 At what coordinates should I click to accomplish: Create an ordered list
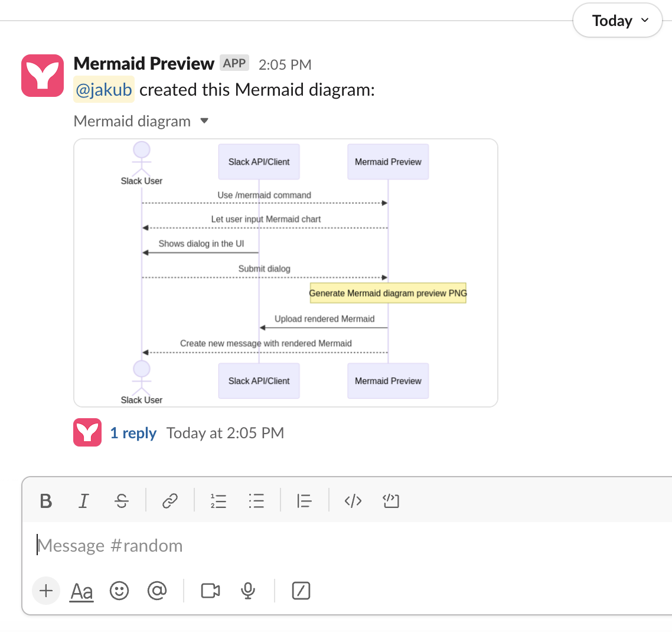pyautogui.click(x=218, y=500)
